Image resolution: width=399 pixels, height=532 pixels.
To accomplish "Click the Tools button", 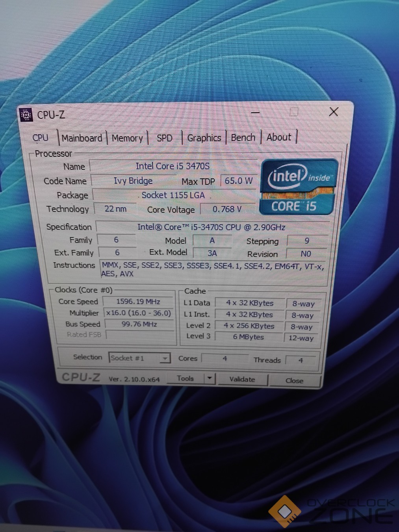I will point(185,378).
